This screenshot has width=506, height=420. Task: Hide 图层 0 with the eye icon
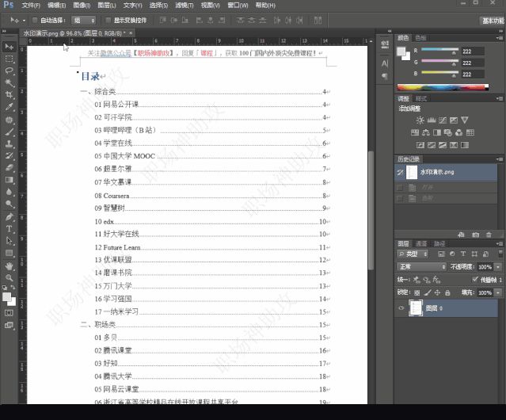401,308
